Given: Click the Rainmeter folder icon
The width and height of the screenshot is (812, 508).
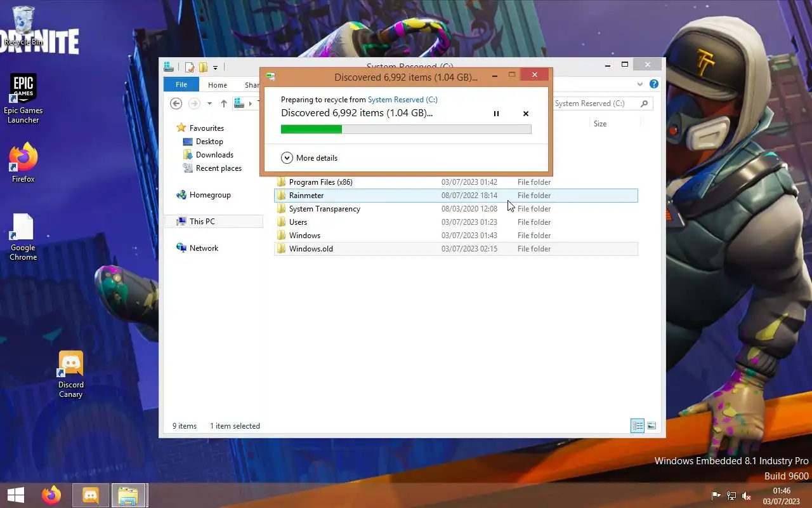Looking at the screenshot, I should 282,196.
